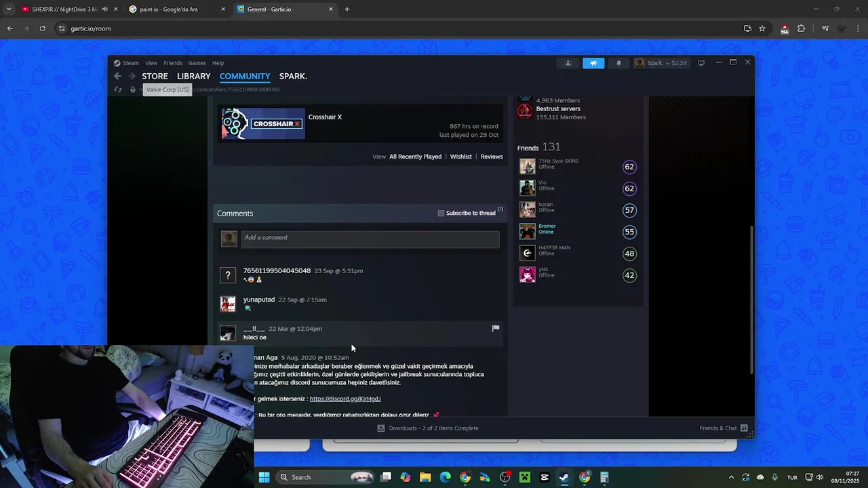Open Downloads 2 of 2 Items Complete
Viewport: 868px width, 488px height.
coord(434,428)
